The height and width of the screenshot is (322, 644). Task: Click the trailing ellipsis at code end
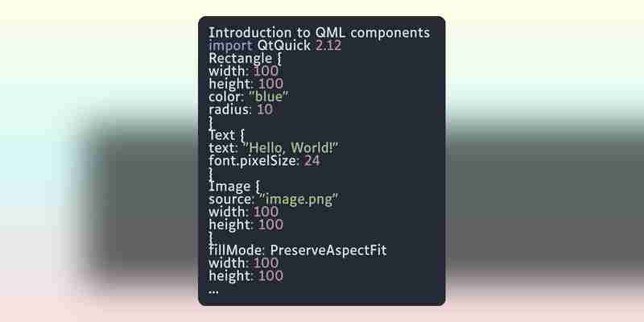(x=213, y=291)
